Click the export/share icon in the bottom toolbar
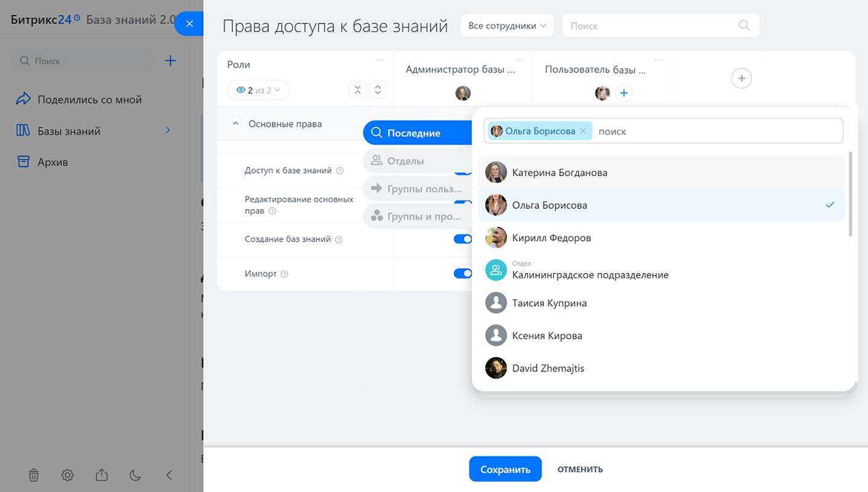 (x=101, y=475)
